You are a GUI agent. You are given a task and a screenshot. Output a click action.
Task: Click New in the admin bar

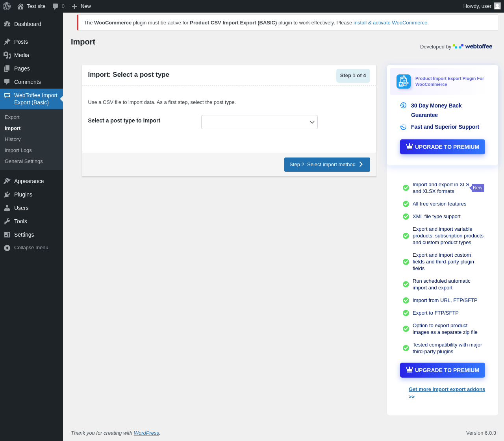click(x=86, y=6)
